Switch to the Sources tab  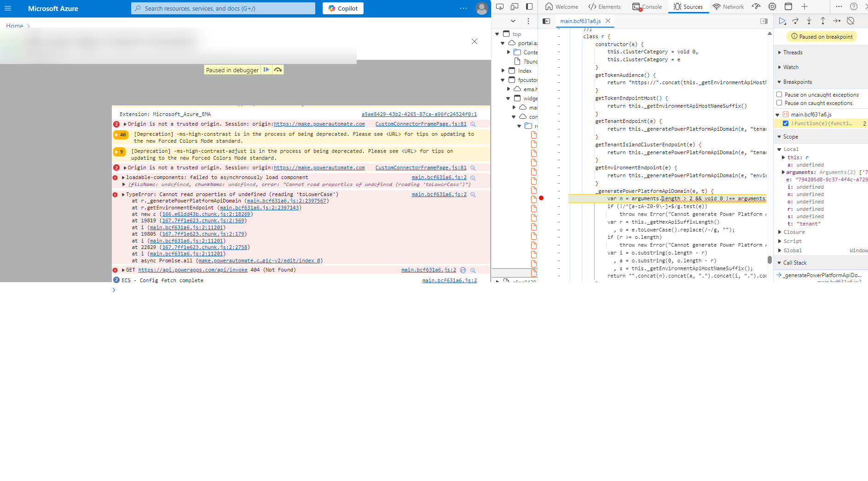[688, 6]
